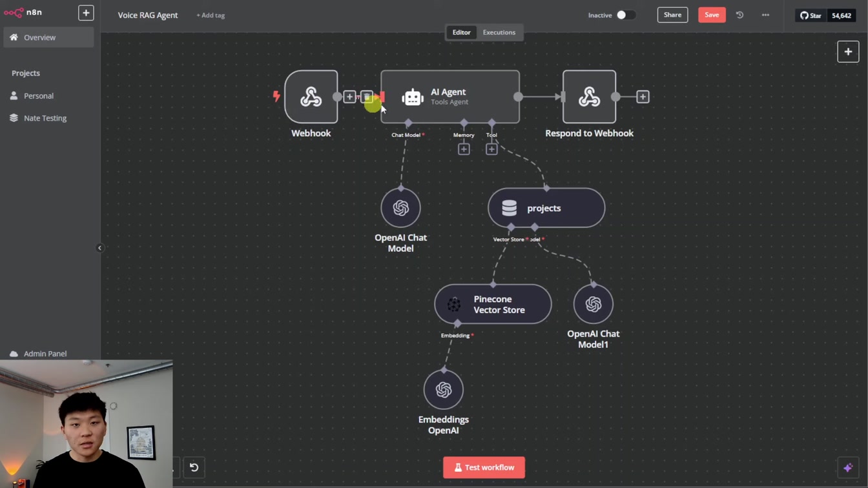Click the Webhook node label text

[311, 133]
